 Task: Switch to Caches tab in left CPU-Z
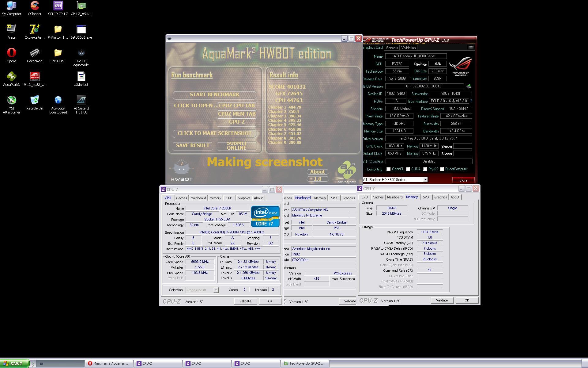pos(181,198)
